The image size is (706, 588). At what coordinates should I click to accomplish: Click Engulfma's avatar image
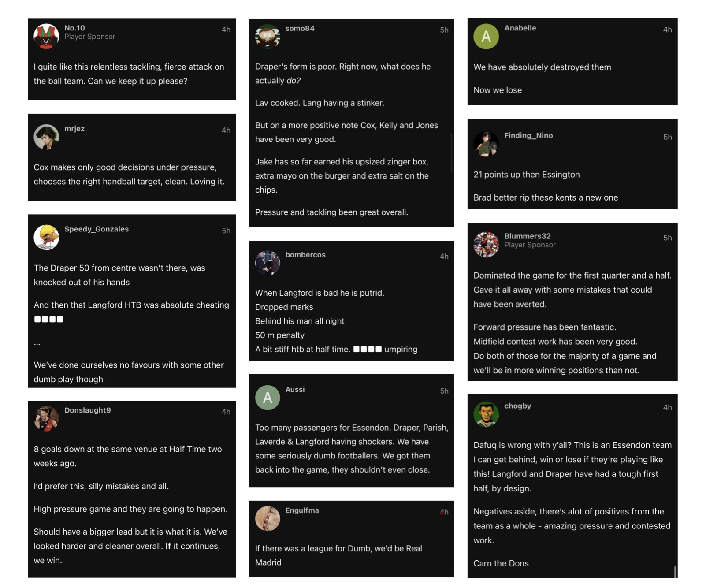[268, 518]
